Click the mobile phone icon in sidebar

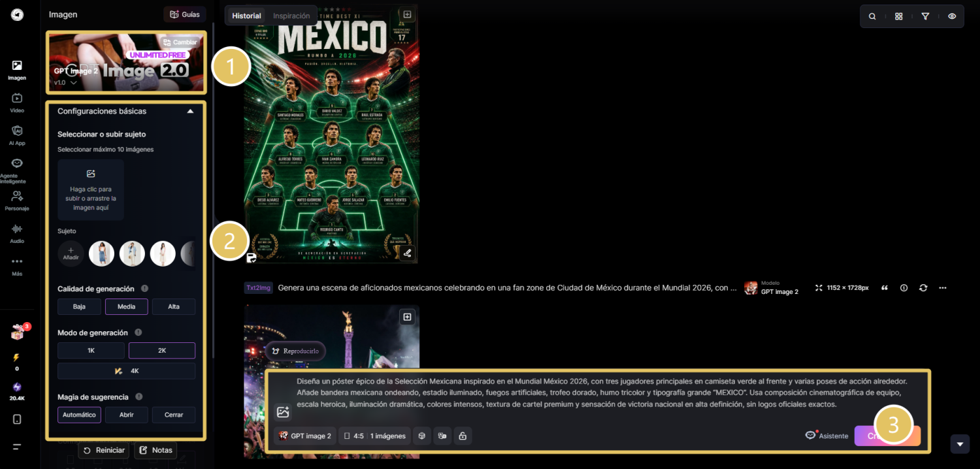(17, 419)
